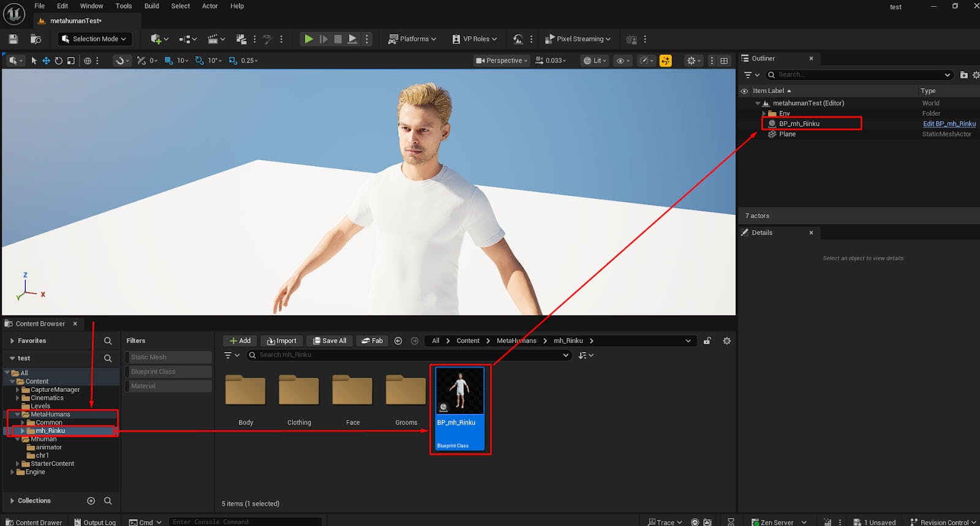Activate the Scale gizmo tool

(x=71, y=61)
